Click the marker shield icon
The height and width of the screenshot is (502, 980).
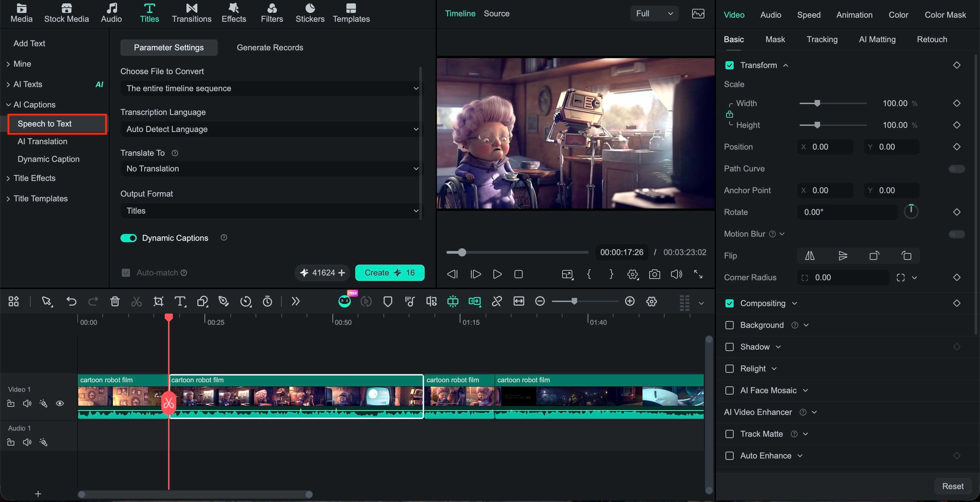pos(388,302)
